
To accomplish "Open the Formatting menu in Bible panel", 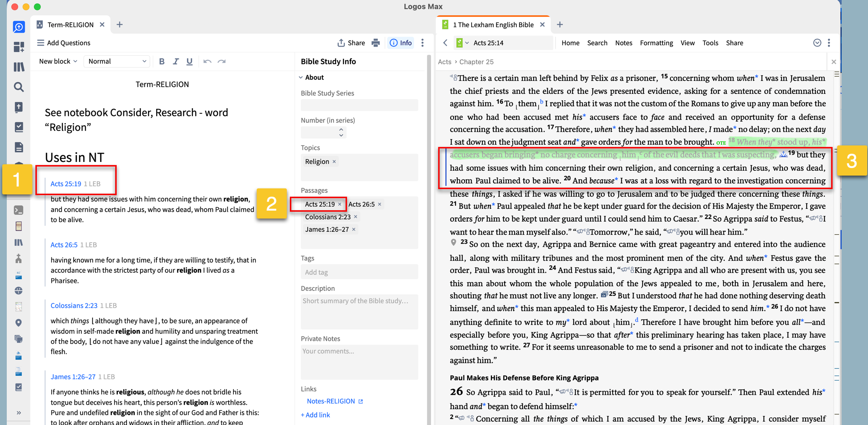I will (656, 43).
